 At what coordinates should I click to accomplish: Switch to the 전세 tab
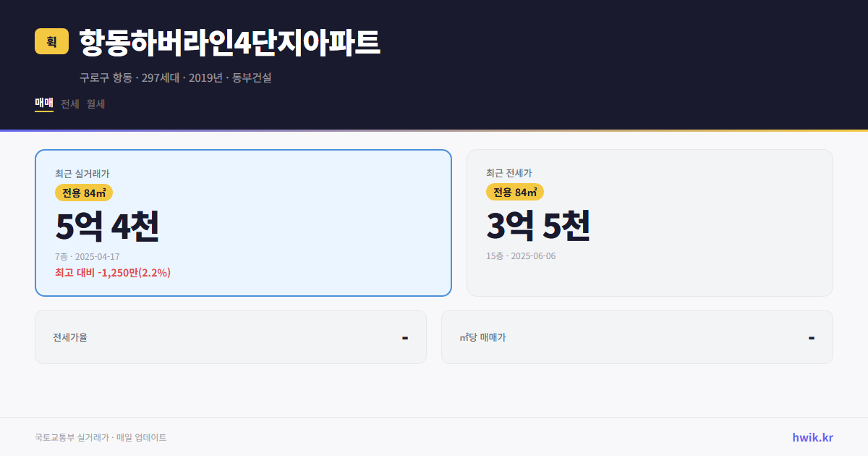coord(69,104)
